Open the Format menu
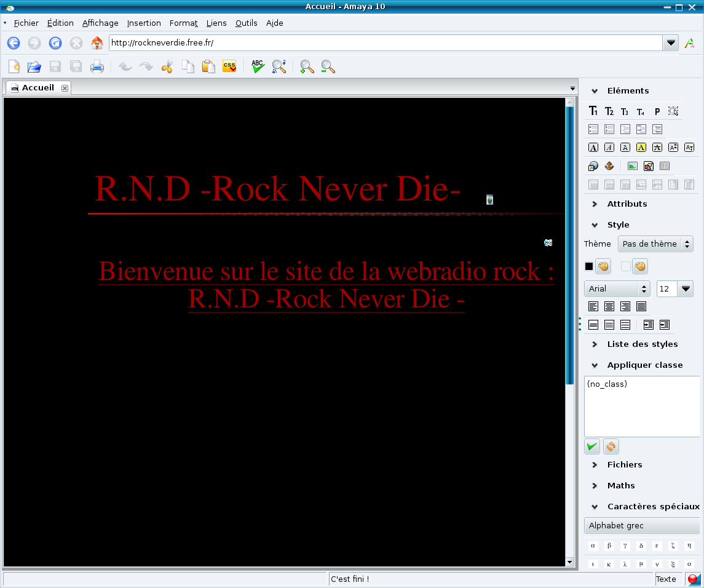Screen dimensions: 704x588 click(x=183, y=23)
